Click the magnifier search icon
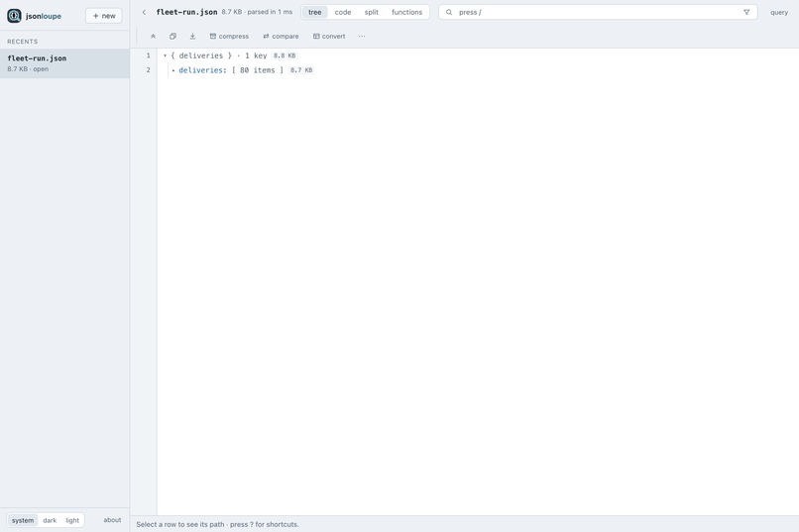Image resolution: width=799 pixels, height=532 pixels. point(449,12)
